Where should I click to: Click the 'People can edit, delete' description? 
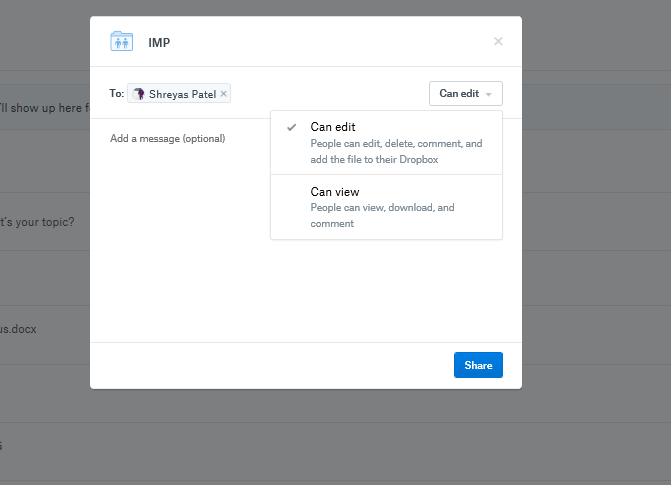(396, 151)
